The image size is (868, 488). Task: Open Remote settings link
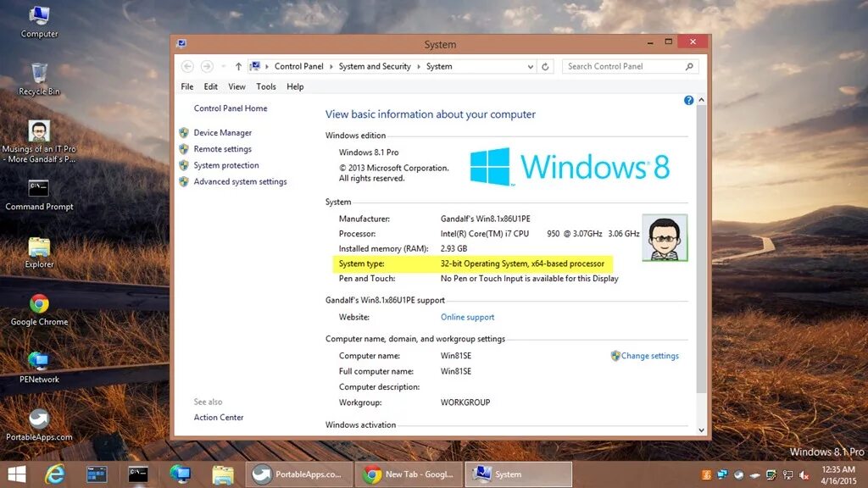[223, 149]
